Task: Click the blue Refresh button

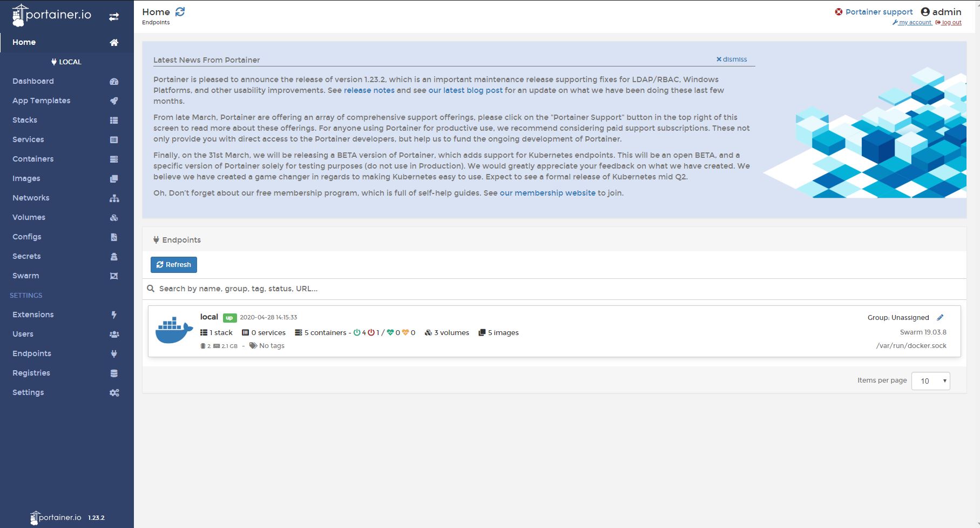Action: pos(174,265)
